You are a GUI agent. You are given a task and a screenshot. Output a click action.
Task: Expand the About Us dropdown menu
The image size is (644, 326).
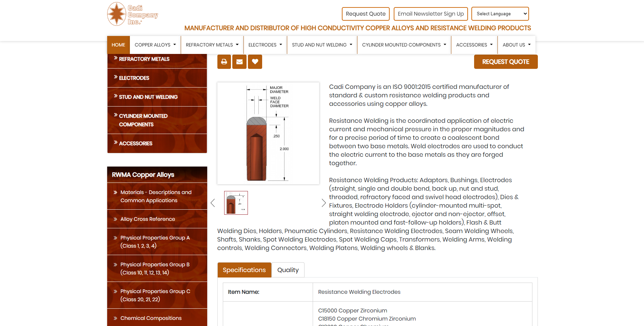(x=516, y=45)
